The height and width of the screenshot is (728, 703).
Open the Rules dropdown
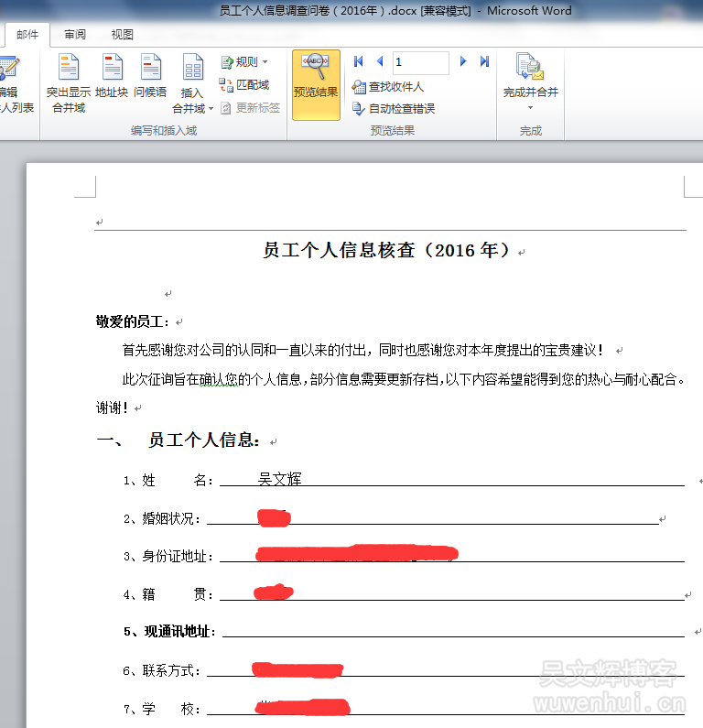coord(244,62)
